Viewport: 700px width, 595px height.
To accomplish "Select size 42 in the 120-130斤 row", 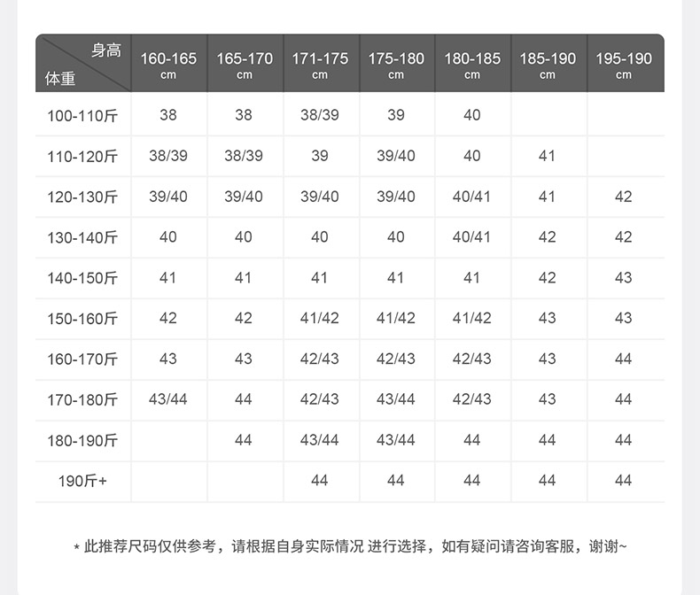I will pyautogui.click(x=623, y=197).
